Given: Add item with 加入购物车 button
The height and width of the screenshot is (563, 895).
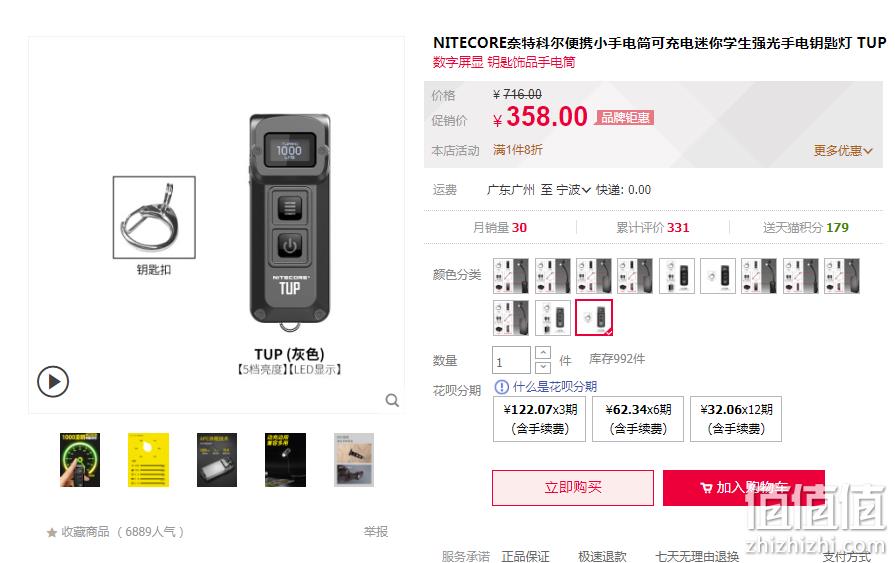Looking at the screenshot, I should tap(744, 488).
